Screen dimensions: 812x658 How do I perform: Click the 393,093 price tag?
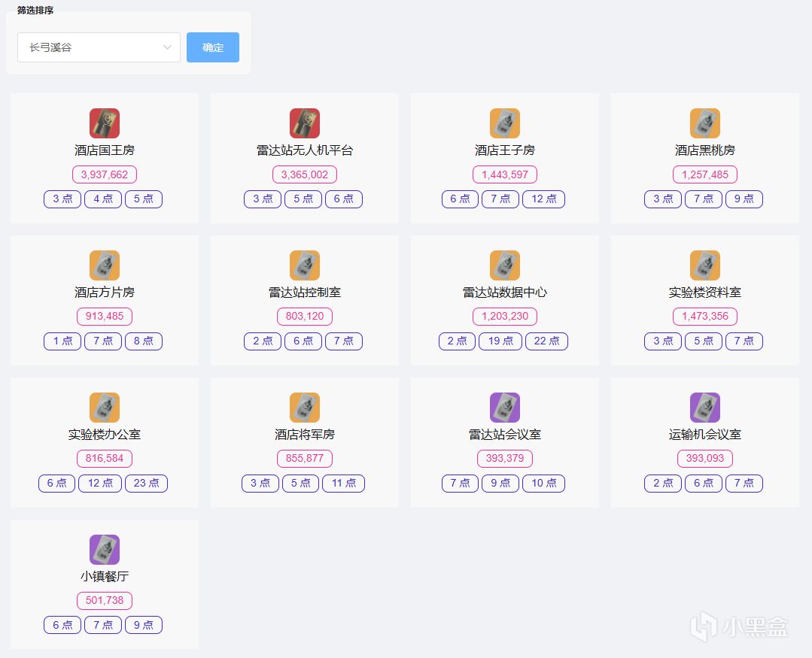pos(705,458)
